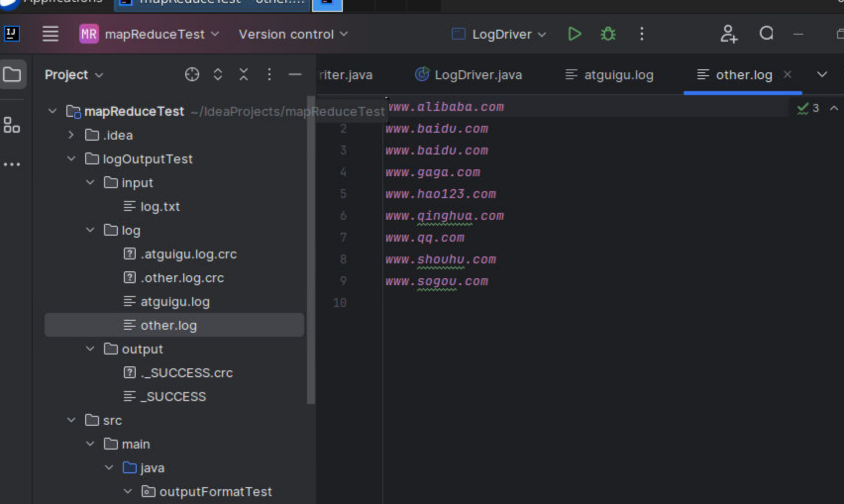
Task: Open LogDriver run configuration dropdown
Action: pyautogui.click(x=499, y=34)
